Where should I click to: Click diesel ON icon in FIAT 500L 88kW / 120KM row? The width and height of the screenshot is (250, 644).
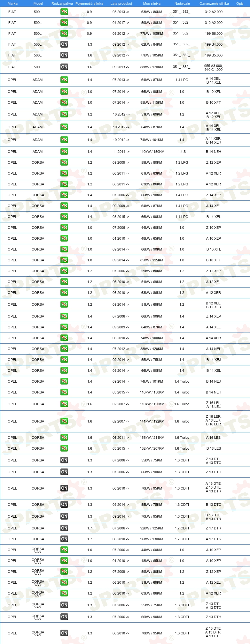(64, 67)
